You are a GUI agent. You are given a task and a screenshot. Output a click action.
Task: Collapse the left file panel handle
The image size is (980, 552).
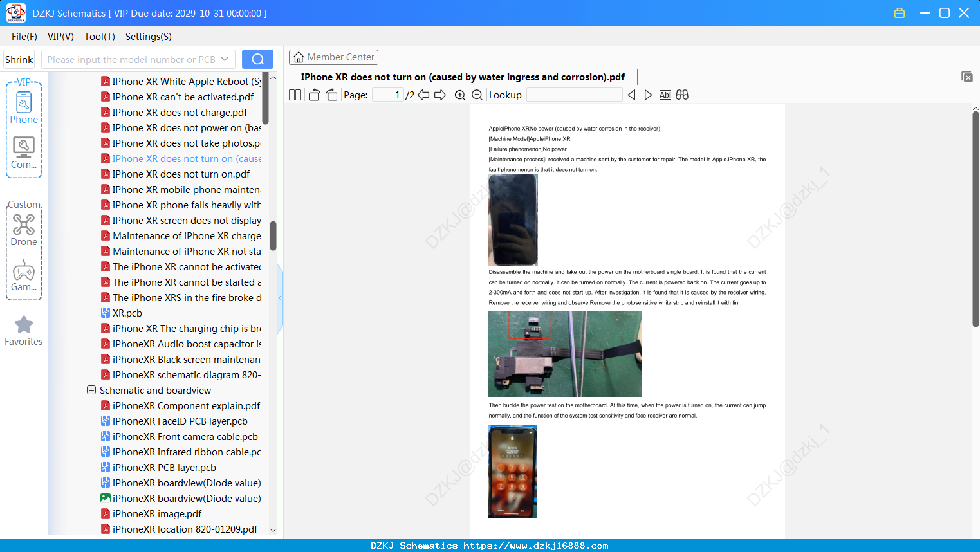[x=280, y=297]
